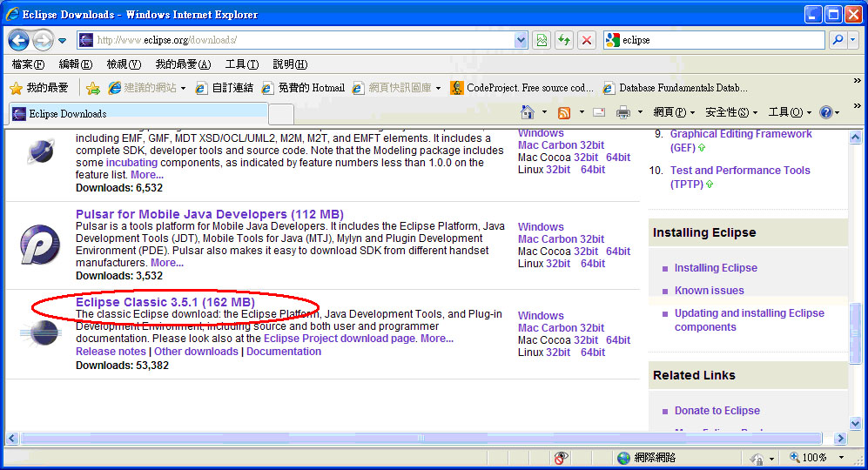The width and height of the screenshot is (868, 470).
Task: Click the red Stop loading icon
Action: [x=587, y=40]
